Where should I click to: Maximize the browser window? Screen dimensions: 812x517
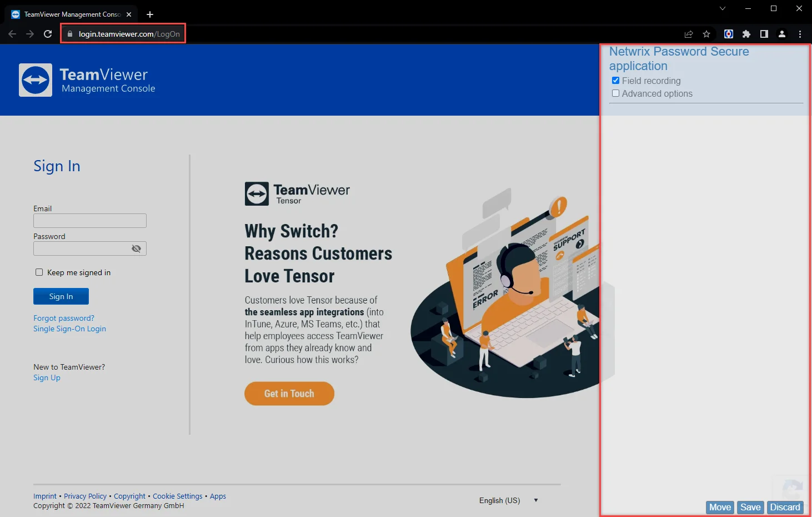point(774,8)
